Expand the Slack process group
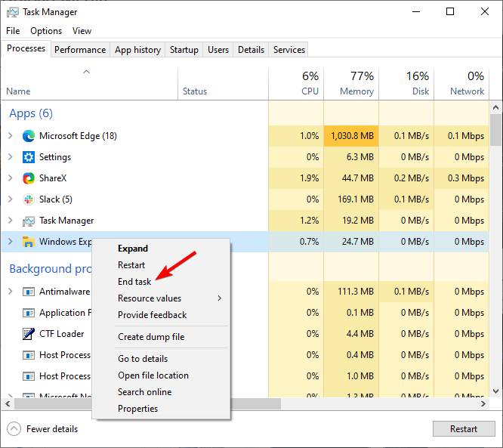This screenshot has width=503, height=448. (x=11, y=199)
